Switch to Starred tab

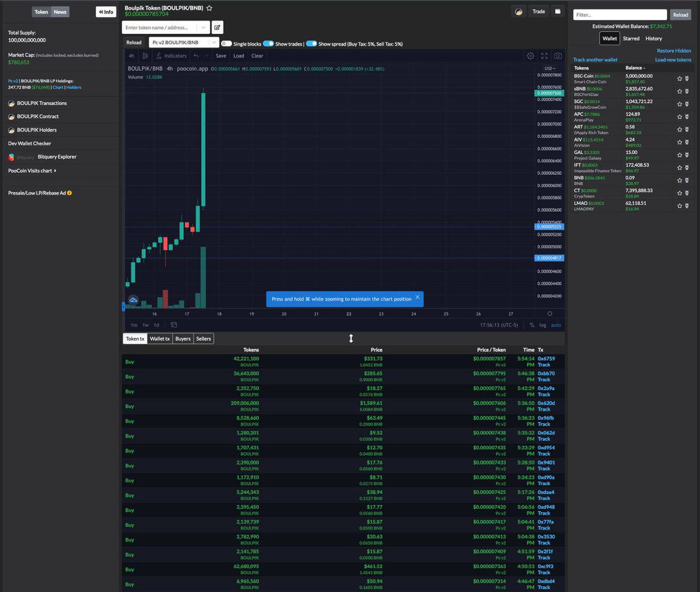(x=631, y=39)
